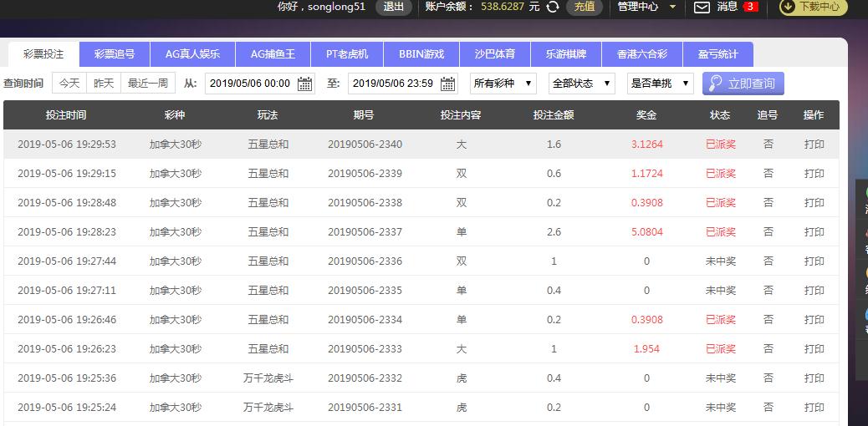This screenshot has width=868, height=426.
Task: Open the 盈亏统计 tab
Action: (718, 54)
